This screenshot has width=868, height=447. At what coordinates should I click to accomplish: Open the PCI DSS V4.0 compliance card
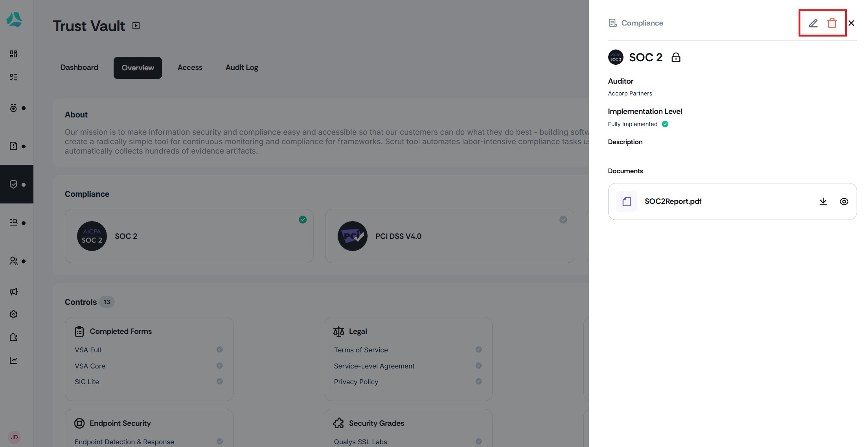point(449,236)
